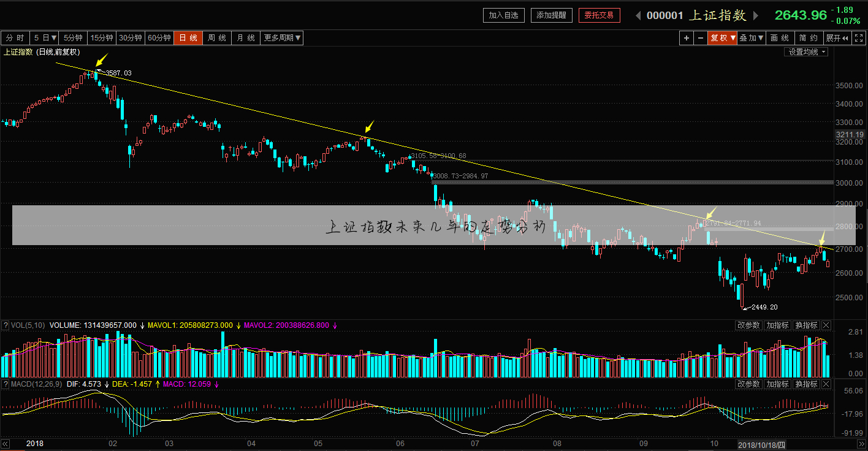Image resolution: width=868 pixels, height=451 pixels.
Task: Click the 2449.20 low price label
Action: tap(764, 307)
